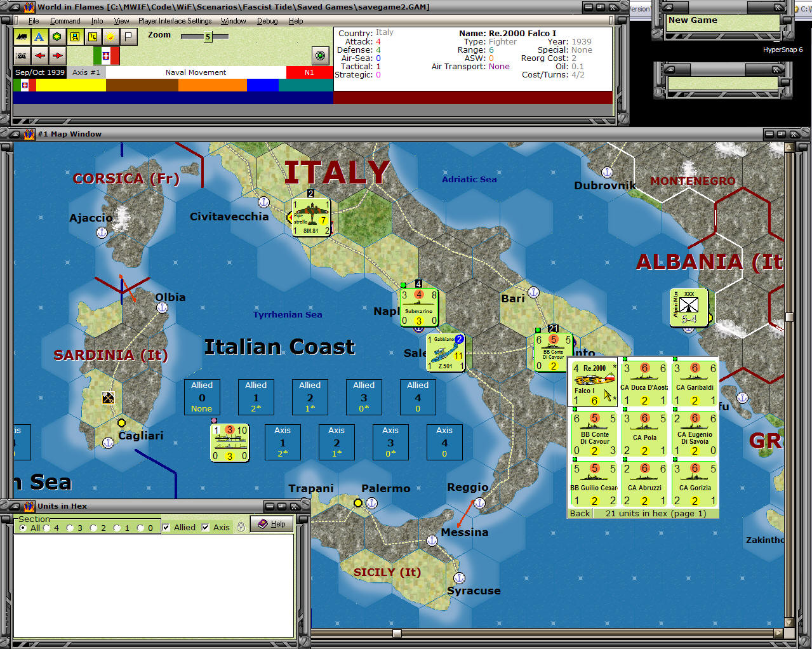This screenshot has width=812, height=649.
Task: Open the Debug menu
Action: tap(267, 21)
